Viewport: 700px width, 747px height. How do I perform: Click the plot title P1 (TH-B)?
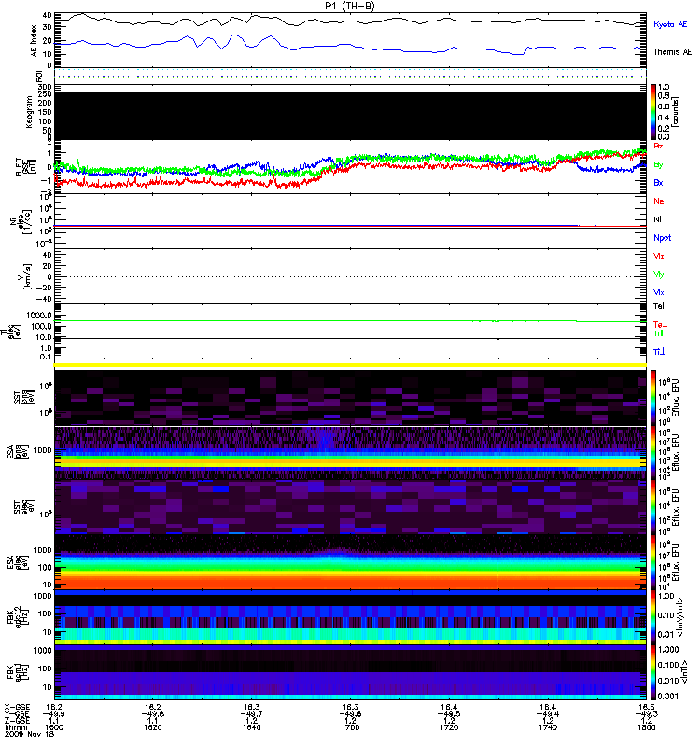350,6
